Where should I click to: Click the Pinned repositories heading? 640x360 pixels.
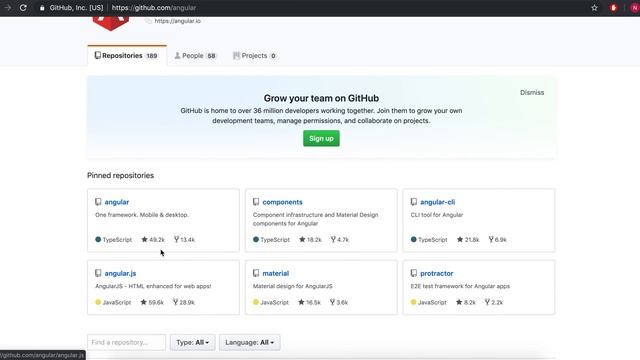click(120, 176)
